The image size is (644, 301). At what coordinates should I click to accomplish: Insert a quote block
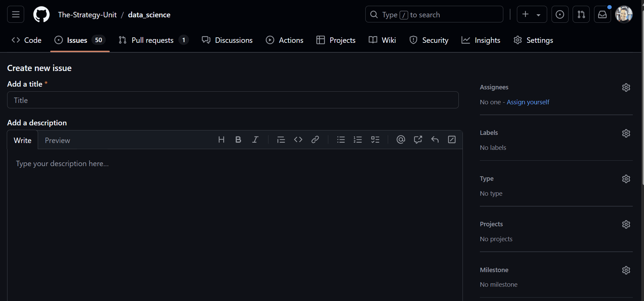point(281,140)
